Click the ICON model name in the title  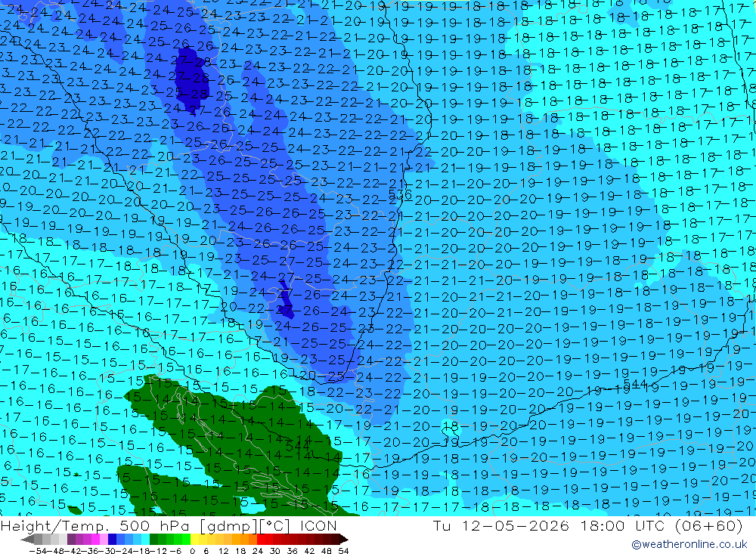click(x=318, y=525)
